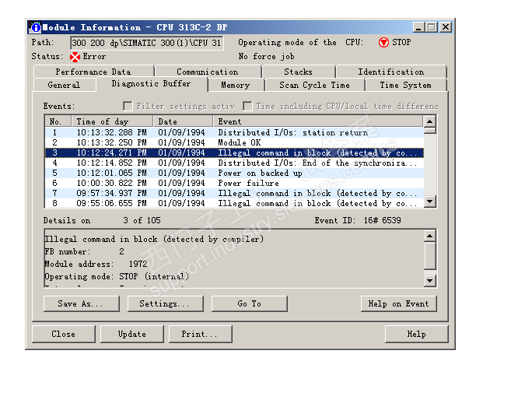Close the dialog with Close button
The height and width of the screenshot is (410, 532).
pos(64,334)
